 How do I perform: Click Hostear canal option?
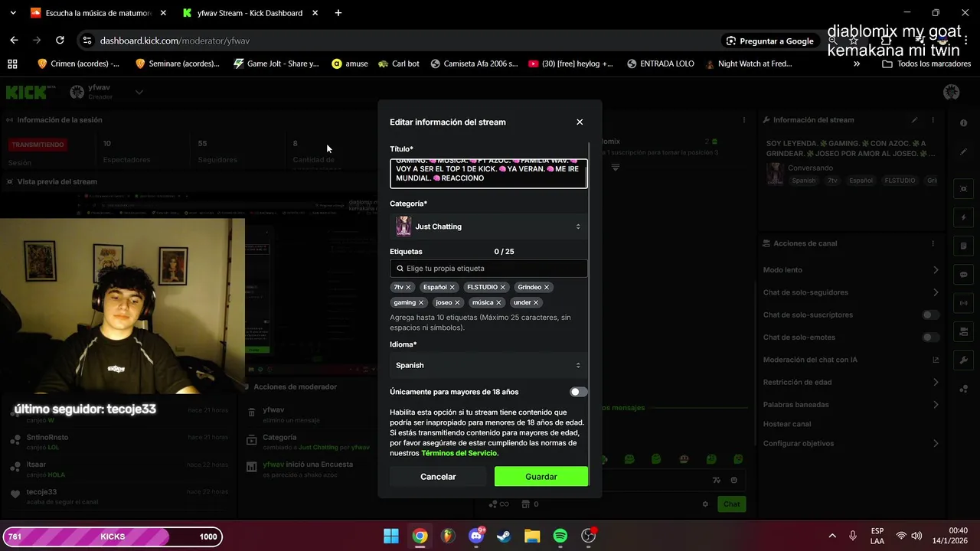(x=786, y=424)
